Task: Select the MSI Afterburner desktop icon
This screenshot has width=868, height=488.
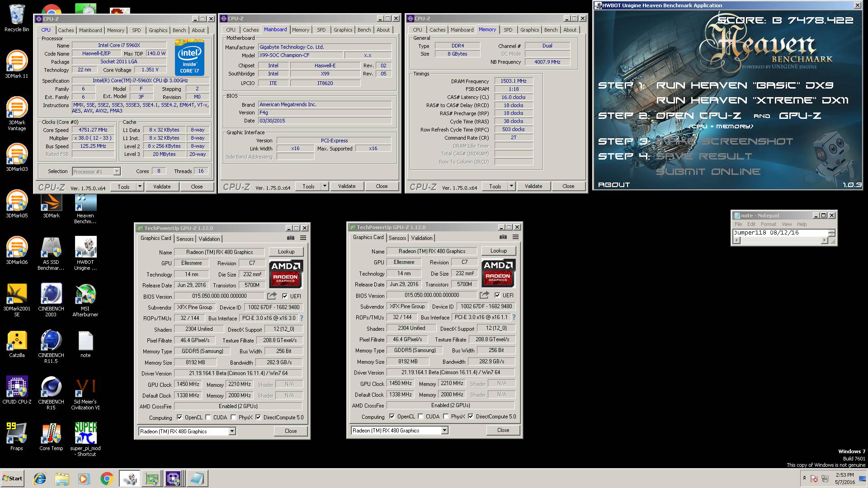Action: click(x=85, y=300)
